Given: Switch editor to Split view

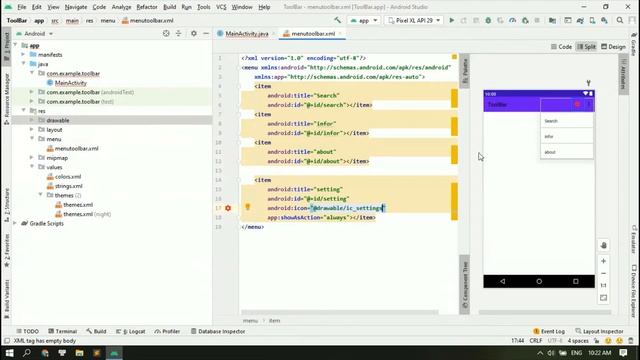Looking at the screenshot, I should tap(586, 47).
